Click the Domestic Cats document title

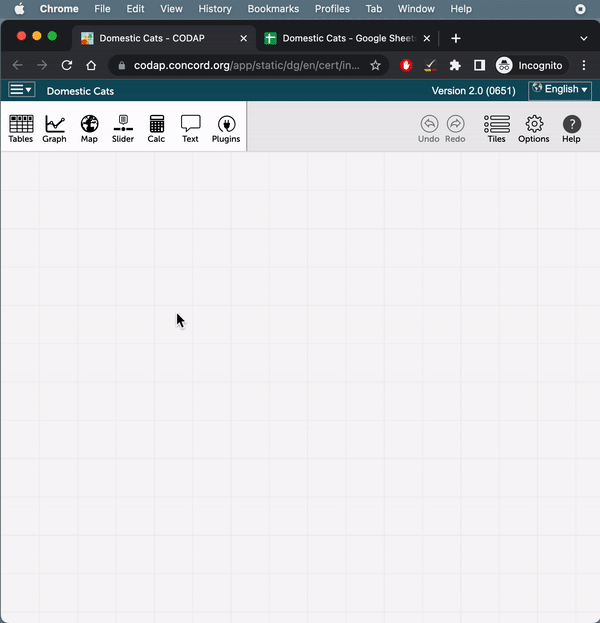click(80, 91)
